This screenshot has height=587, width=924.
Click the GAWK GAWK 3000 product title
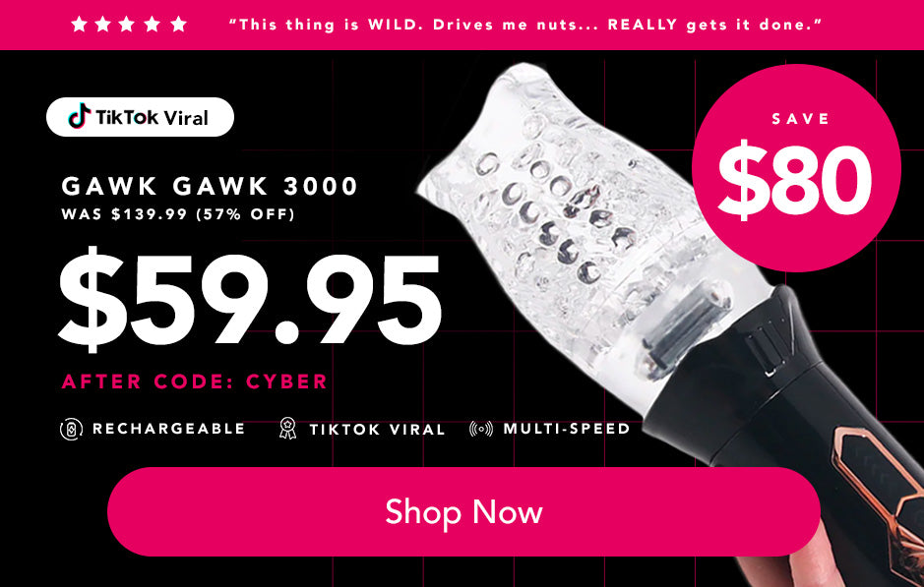coord(210,186)
